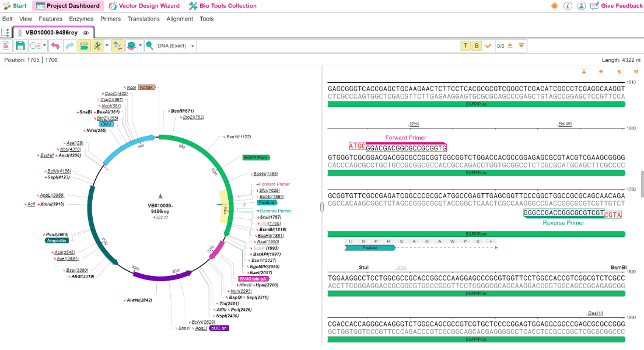
Task: Open the Enzymes menu
Action: click(81, 19)
